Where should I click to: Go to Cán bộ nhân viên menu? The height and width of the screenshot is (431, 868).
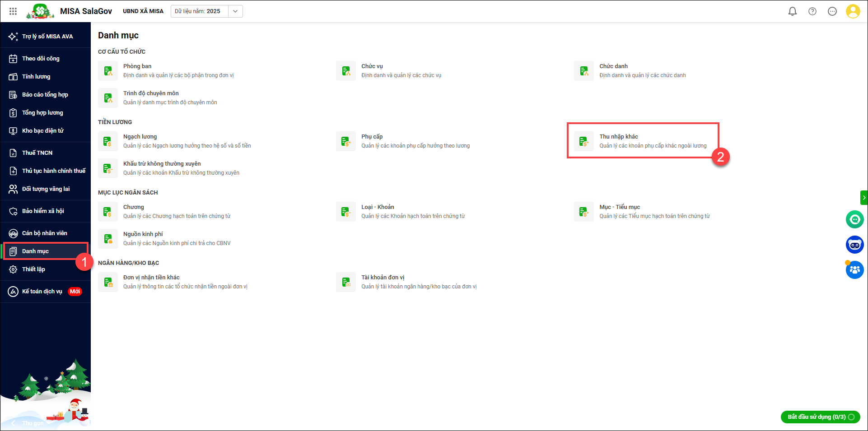[x=44, y=233]
